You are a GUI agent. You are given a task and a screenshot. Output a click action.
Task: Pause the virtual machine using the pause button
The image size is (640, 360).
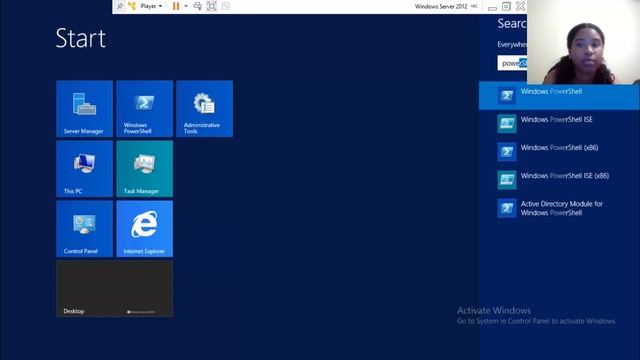(x=176, y=6)
